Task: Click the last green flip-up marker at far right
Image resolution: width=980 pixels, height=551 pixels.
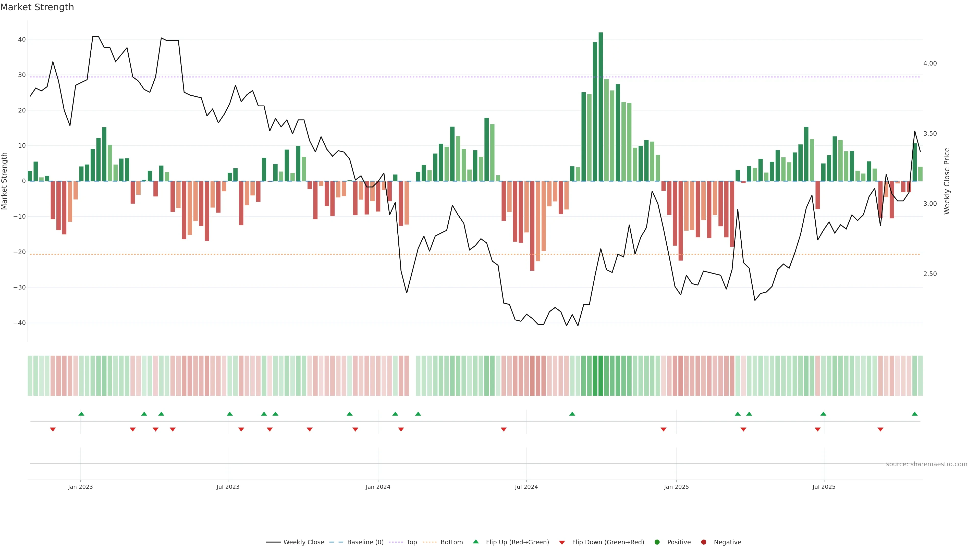Action: click(915, 414)
